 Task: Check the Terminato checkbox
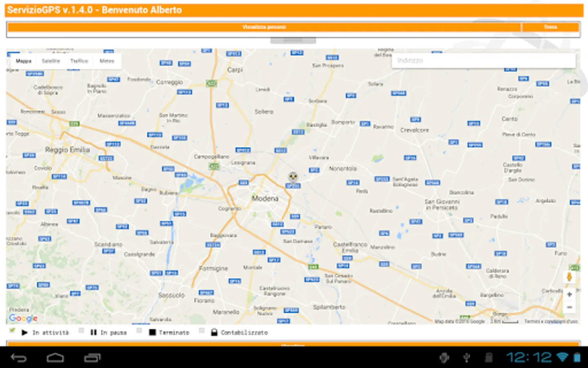[139, 330]
